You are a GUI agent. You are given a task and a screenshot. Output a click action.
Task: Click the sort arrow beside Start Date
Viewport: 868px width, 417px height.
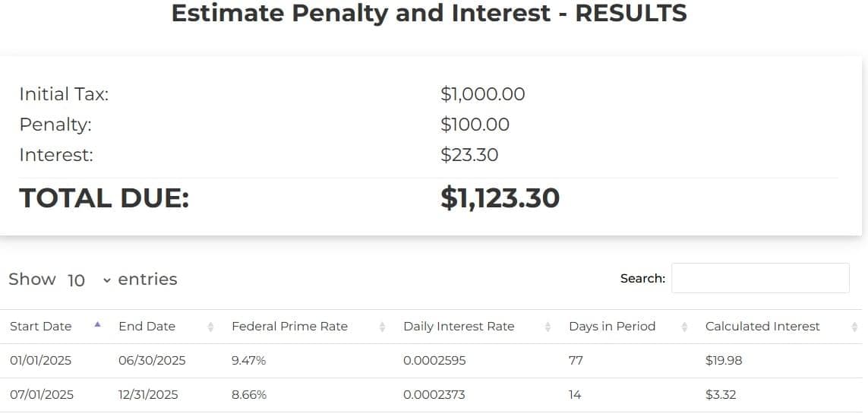97,325
